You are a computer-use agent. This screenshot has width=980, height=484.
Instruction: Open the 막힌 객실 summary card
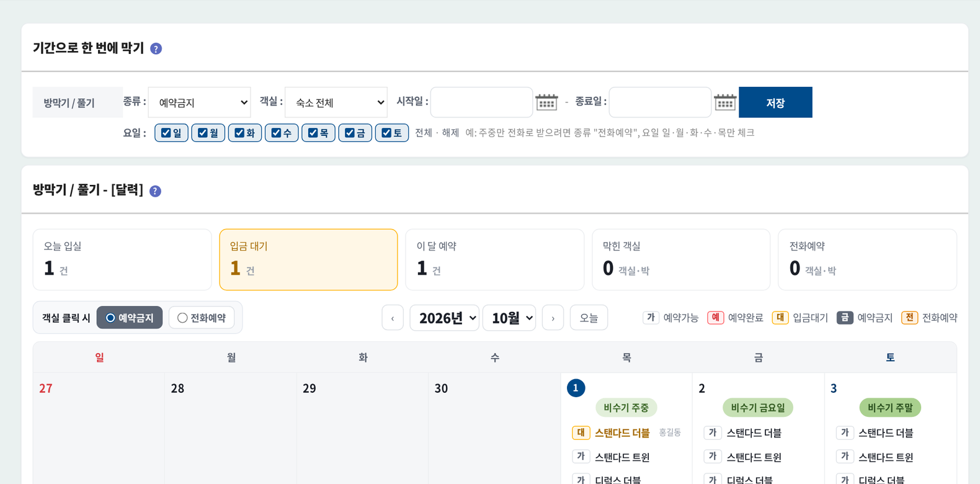(681, 259)
